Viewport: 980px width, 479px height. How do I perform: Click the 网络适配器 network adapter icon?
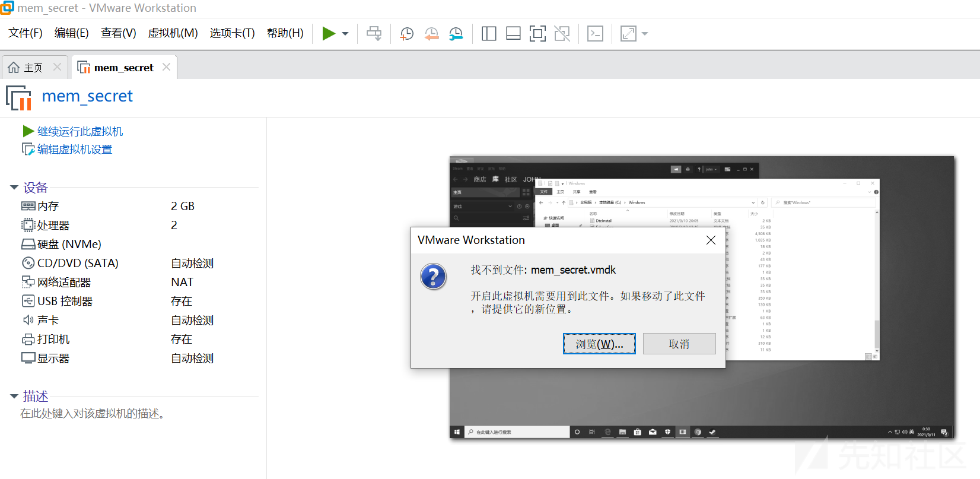point(28,282)
